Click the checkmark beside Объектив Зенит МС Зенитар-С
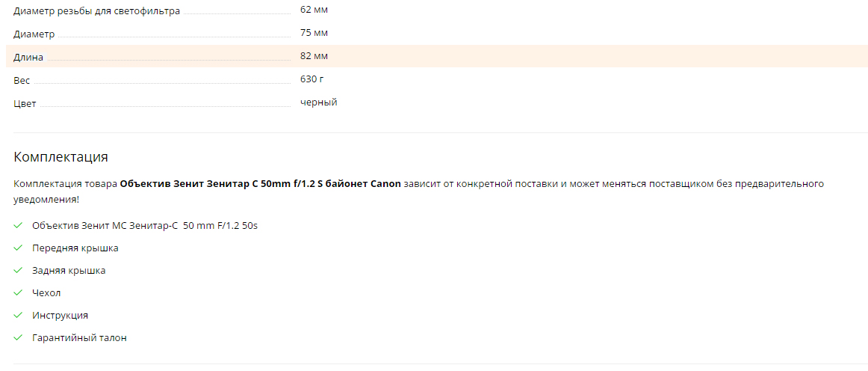 point(18,225)
